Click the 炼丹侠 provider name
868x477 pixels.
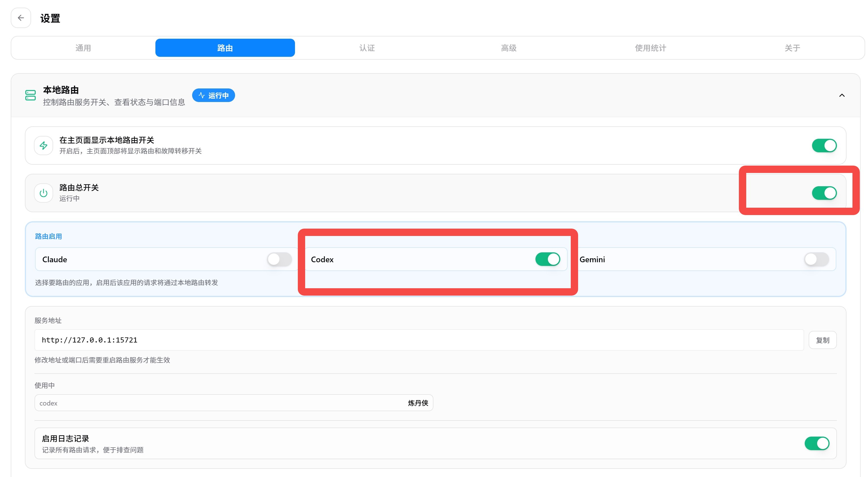(x=418, y=403)
